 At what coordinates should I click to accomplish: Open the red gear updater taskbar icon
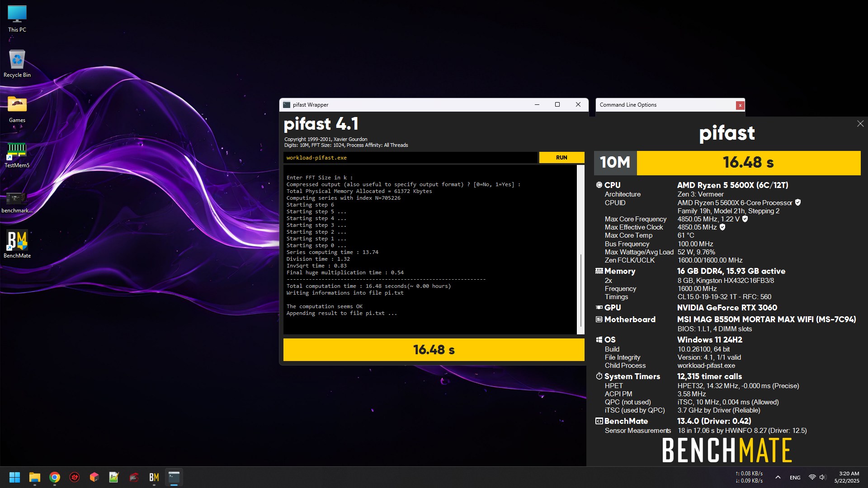75,477
